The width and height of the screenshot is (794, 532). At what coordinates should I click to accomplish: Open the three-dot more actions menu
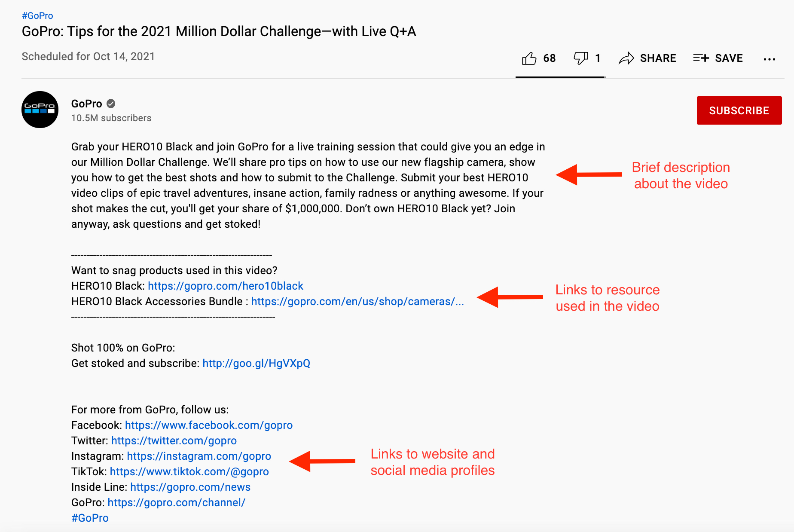[770, 59]
